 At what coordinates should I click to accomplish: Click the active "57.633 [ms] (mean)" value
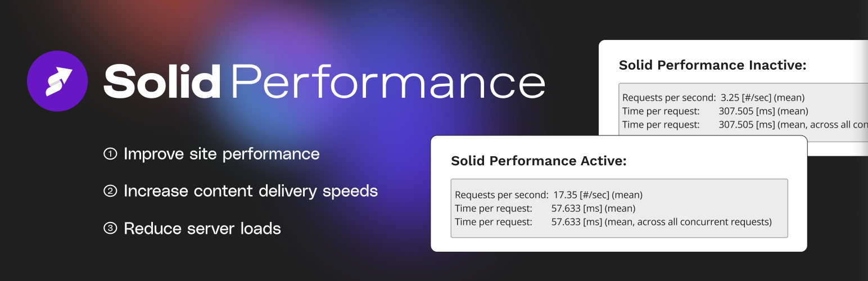click(x=593, y=209)
